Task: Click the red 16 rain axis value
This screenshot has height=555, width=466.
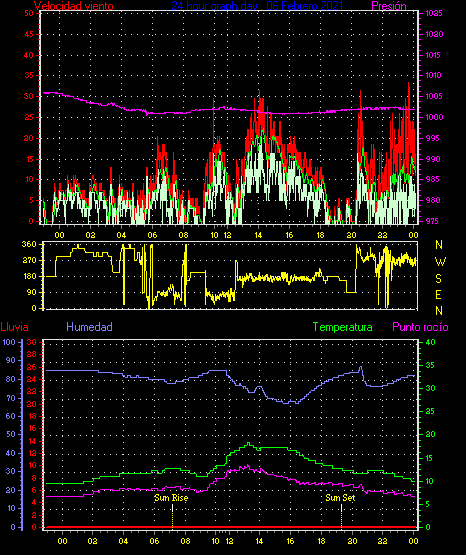Action: [x=32, y=428]
